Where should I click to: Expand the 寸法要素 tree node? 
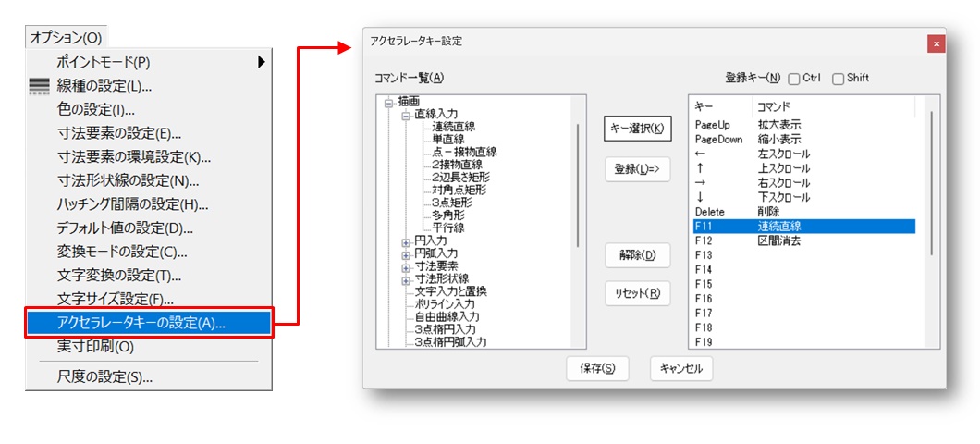tap(405, 265)
